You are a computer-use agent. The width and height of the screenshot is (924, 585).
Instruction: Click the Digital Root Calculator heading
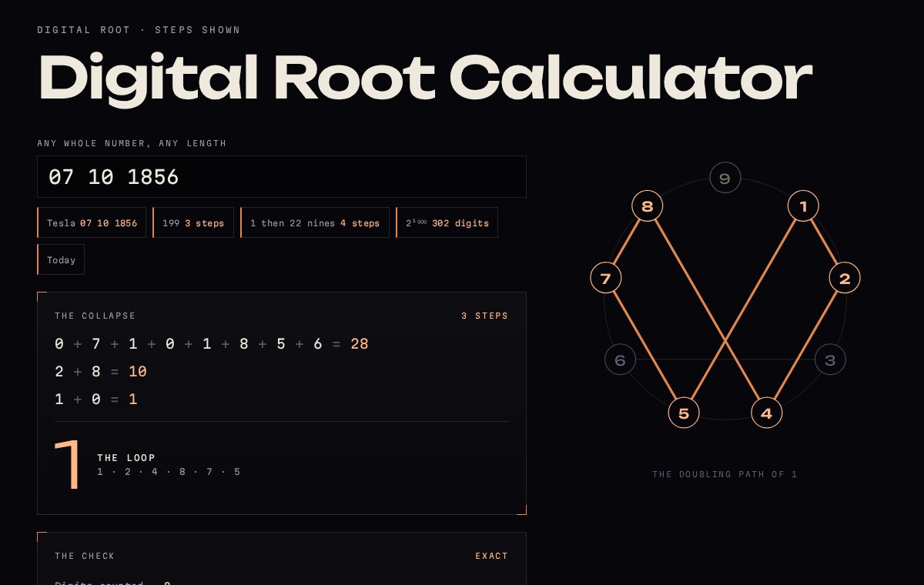pos(425,77)
